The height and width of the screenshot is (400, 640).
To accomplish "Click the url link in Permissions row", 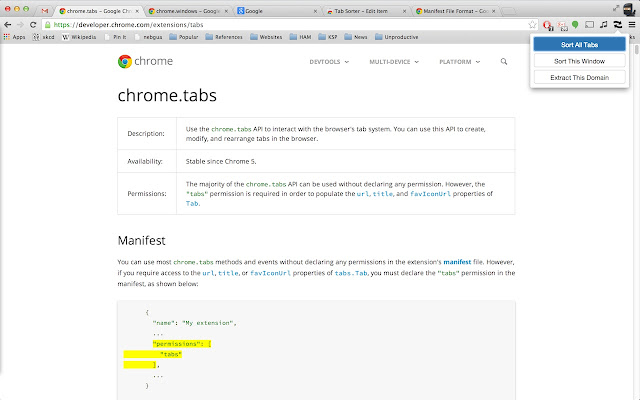I will click(x=362, y=194).
